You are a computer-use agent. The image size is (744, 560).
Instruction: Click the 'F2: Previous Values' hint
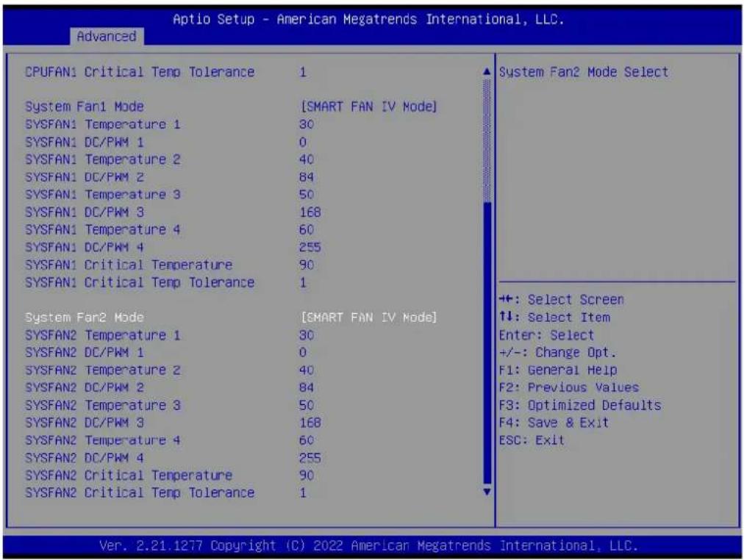pos(569,387)
